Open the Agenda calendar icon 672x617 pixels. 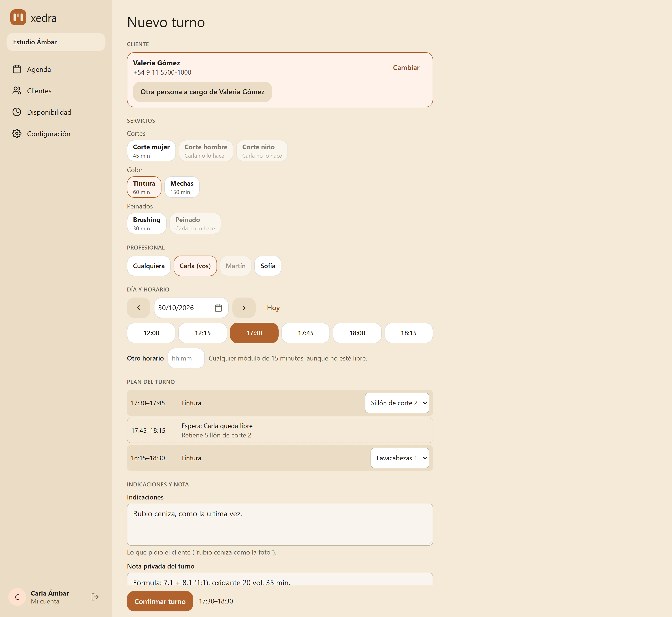pos(17,69)
